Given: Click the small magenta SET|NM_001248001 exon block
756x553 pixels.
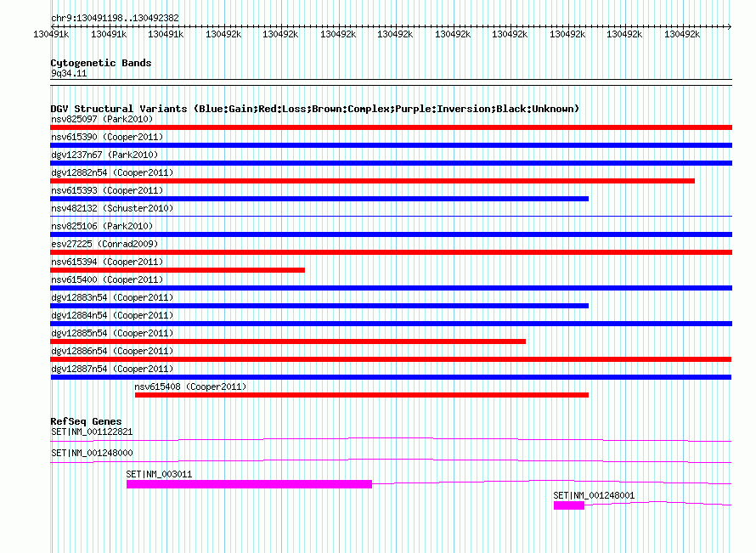Looking at the screenshot, I should (569, 505).
